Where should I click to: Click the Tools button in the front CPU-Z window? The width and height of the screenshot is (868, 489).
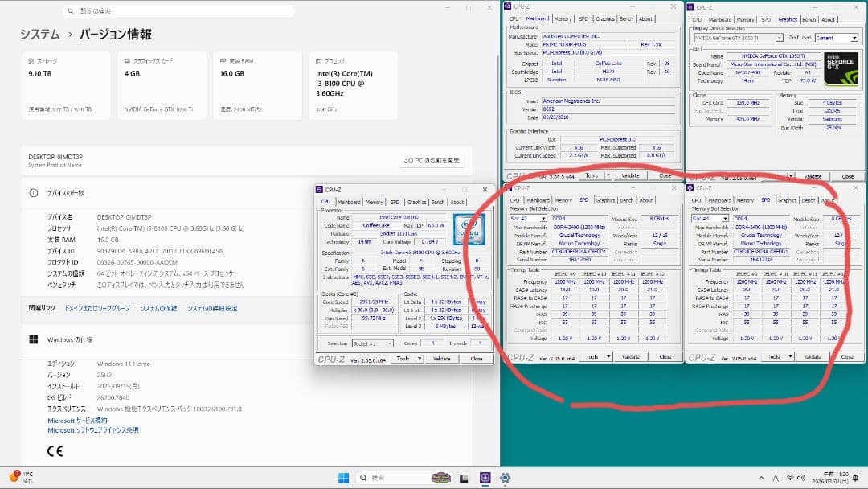(x=403, y=359)
